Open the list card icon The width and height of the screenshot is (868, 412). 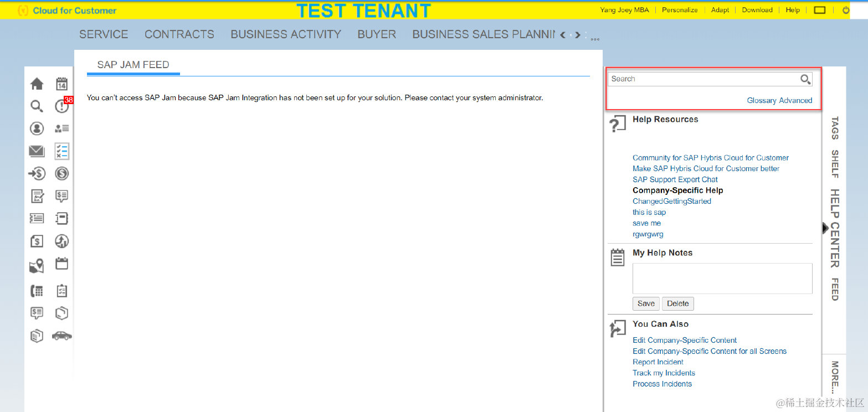pos(37,218)
